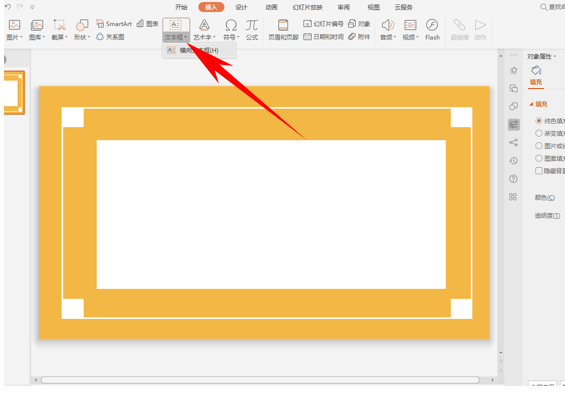
Task: Expand the 艺术字 dropdown arrow
Action: [x=214, y=37]
